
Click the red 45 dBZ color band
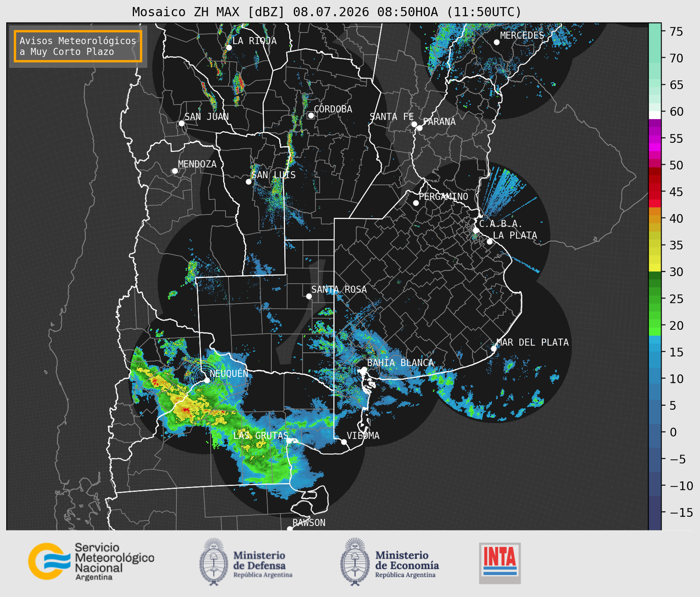655,192
